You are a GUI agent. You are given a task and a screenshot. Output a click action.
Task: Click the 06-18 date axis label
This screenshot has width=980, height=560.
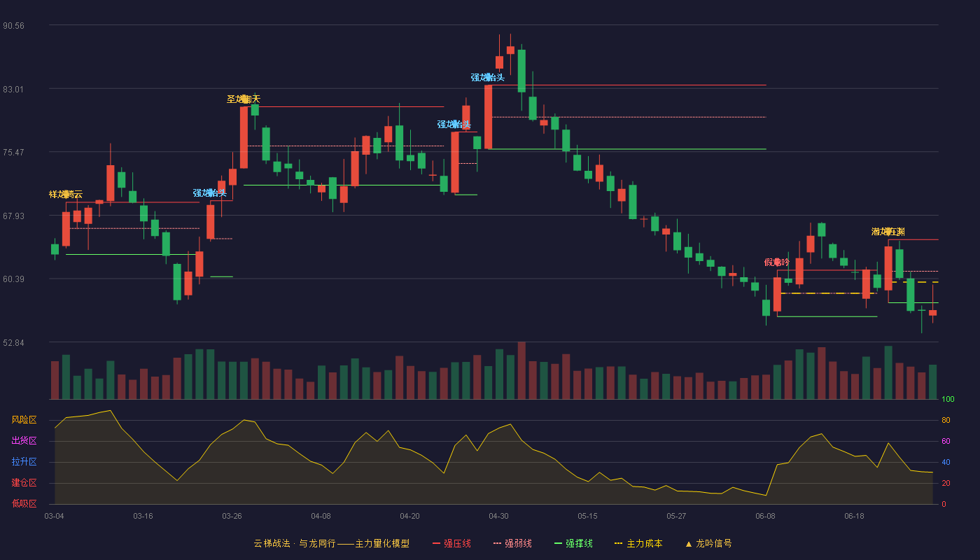pos(854,516)
